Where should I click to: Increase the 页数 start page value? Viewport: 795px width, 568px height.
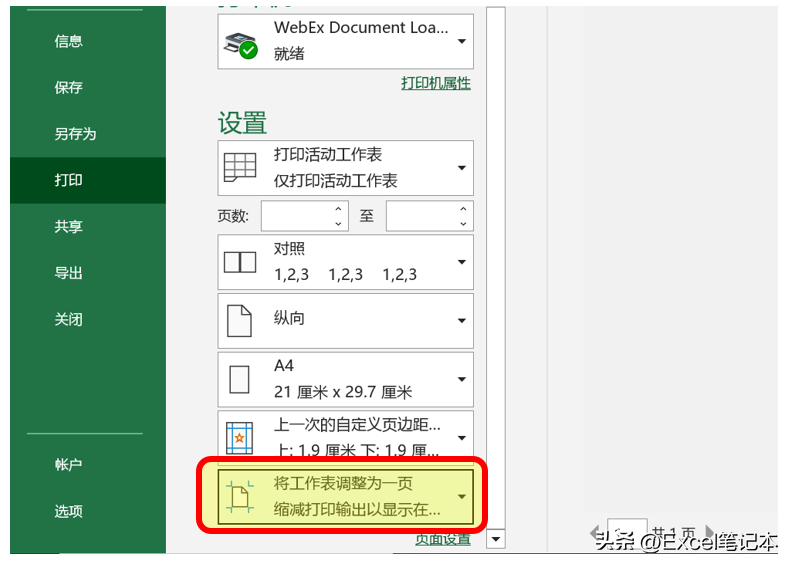point(338,208)
